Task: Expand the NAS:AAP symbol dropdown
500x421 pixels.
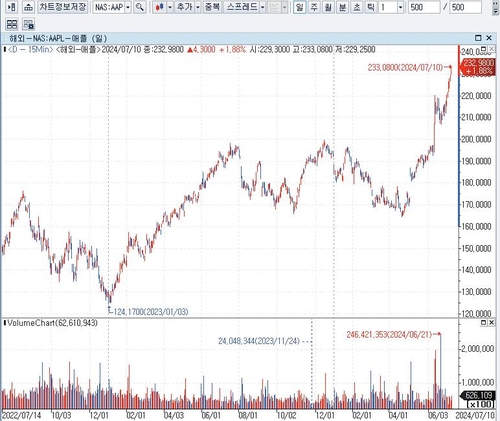Action: point(128,7)
